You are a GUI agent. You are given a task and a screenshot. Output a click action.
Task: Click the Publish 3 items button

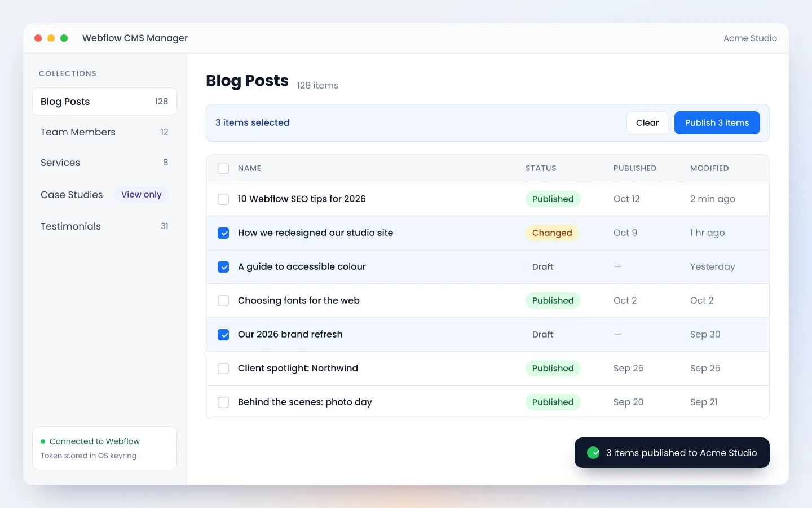point(717,122)
